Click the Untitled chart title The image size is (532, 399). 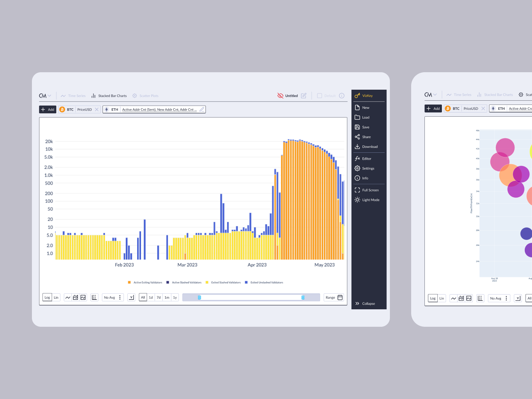click(291, 96)
